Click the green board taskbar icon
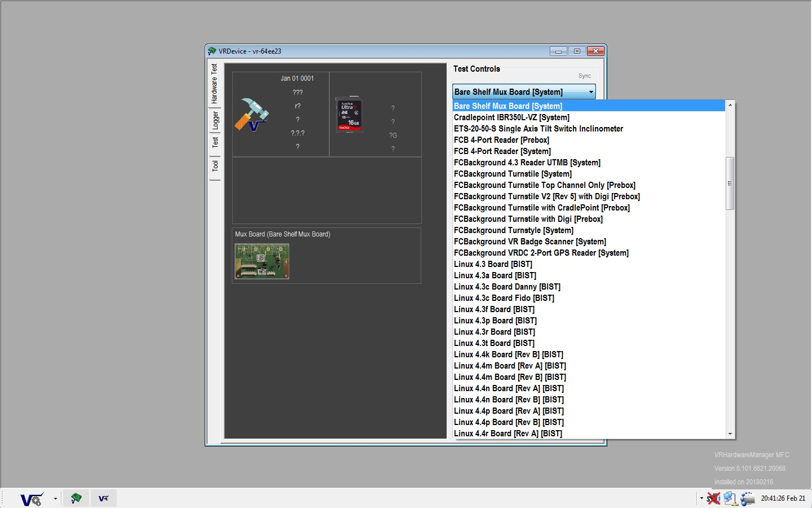Viewport: 812px width, 508px height. pos(76,498)
